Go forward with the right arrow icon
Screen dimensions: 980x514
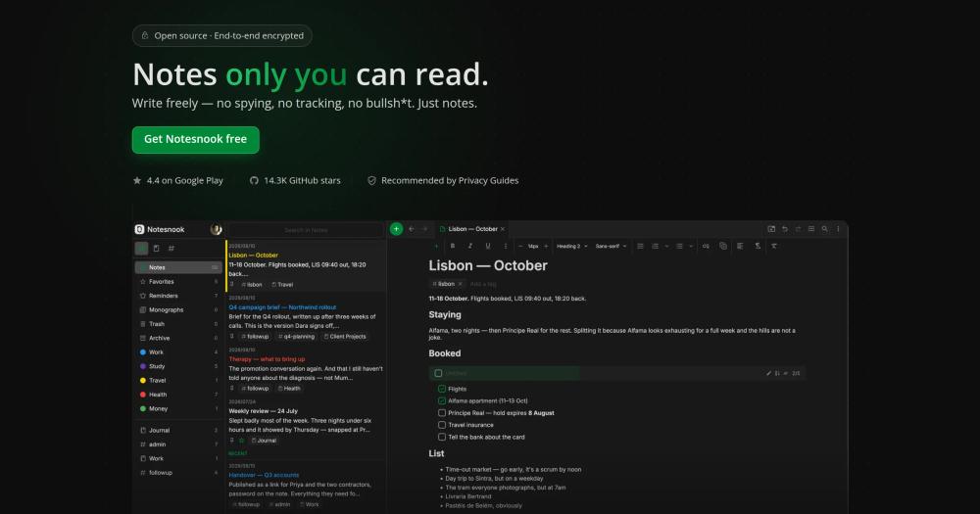425,229
